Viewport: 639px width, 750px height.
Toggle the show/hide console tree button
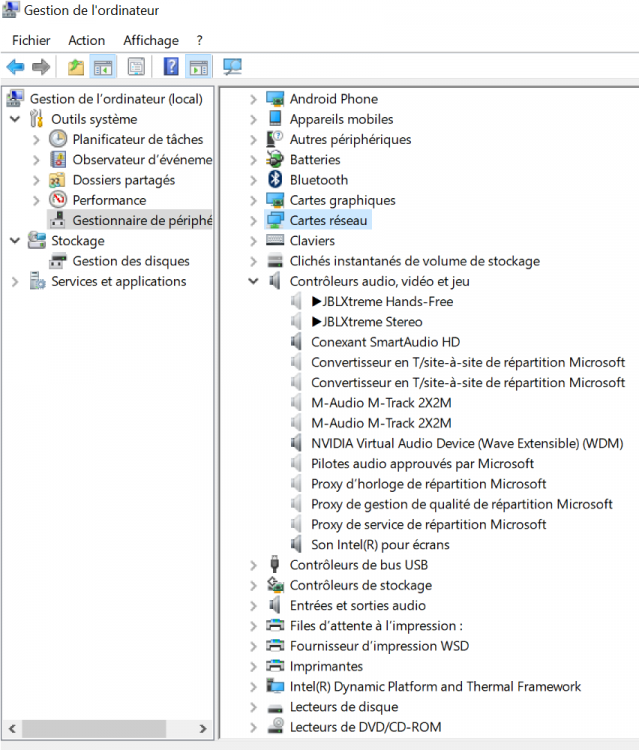pyautogui.click(x=102, y=67)
